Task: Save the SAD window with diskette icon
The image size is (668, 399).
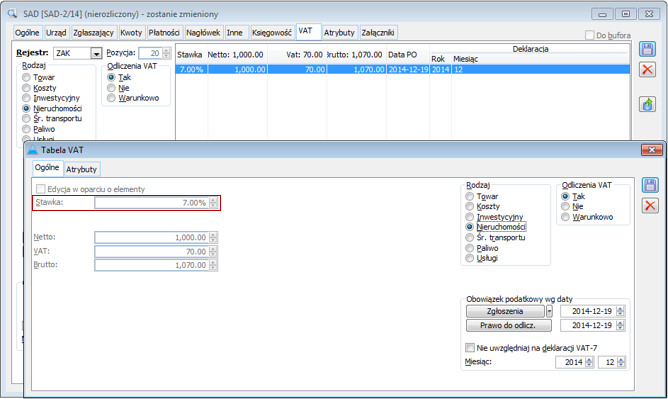Action: 647,49
